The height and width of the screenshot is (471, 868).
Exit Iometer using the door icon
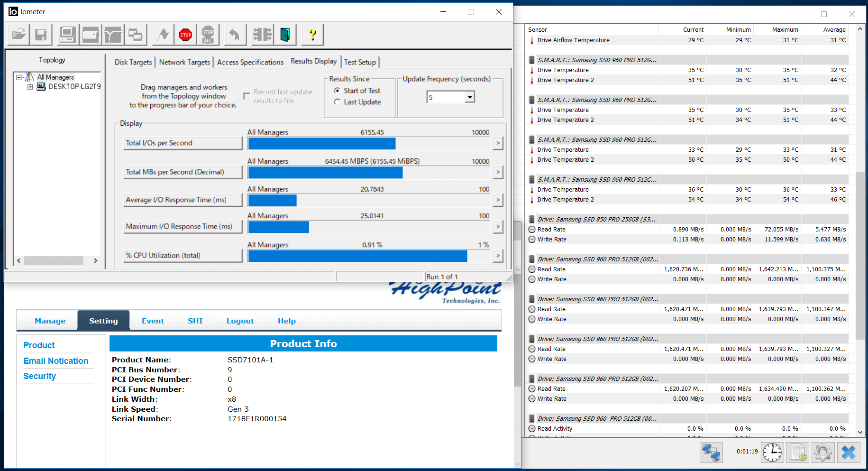(x=285, y=35)
